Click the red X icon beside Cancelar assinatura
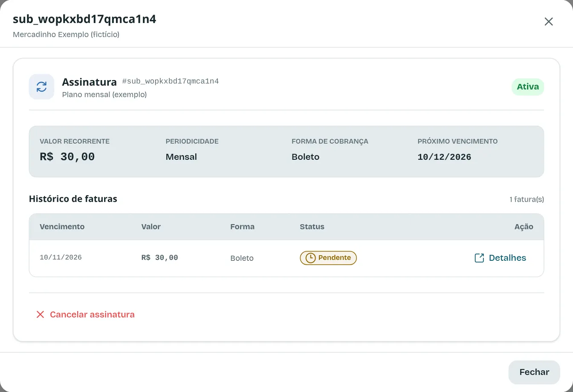Viewport: 573px width, 392px height. (x=40, y=314)
